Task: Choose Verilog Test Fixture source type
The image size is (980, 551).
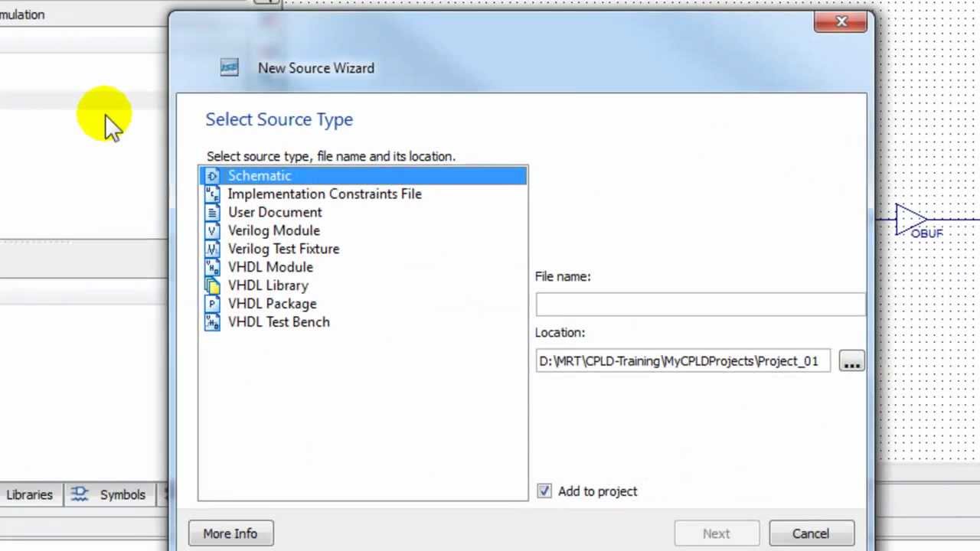Action: pos(363,249)
